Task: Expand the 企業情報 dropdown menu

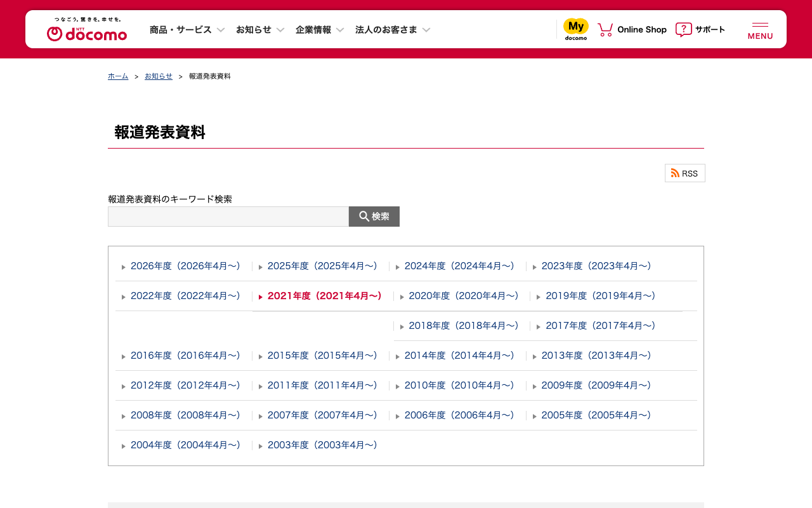Action: (x=320, y=30)
